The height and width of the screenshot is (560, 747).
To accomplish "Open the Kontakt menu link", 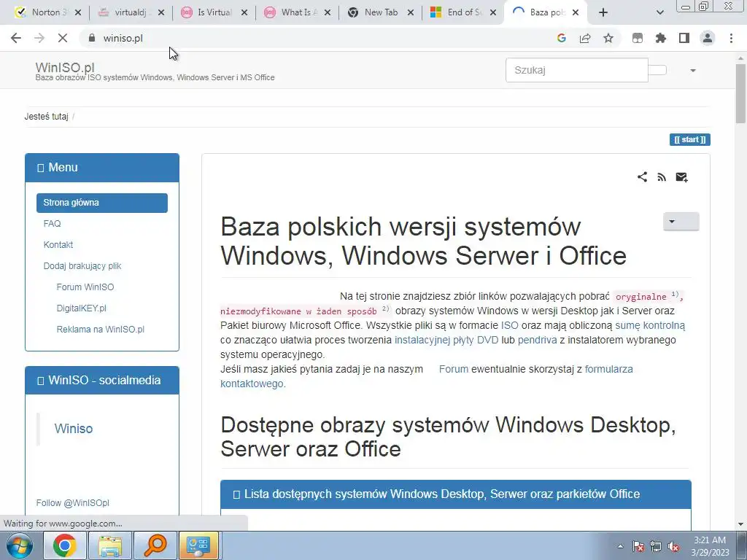I will coord(58,245).
